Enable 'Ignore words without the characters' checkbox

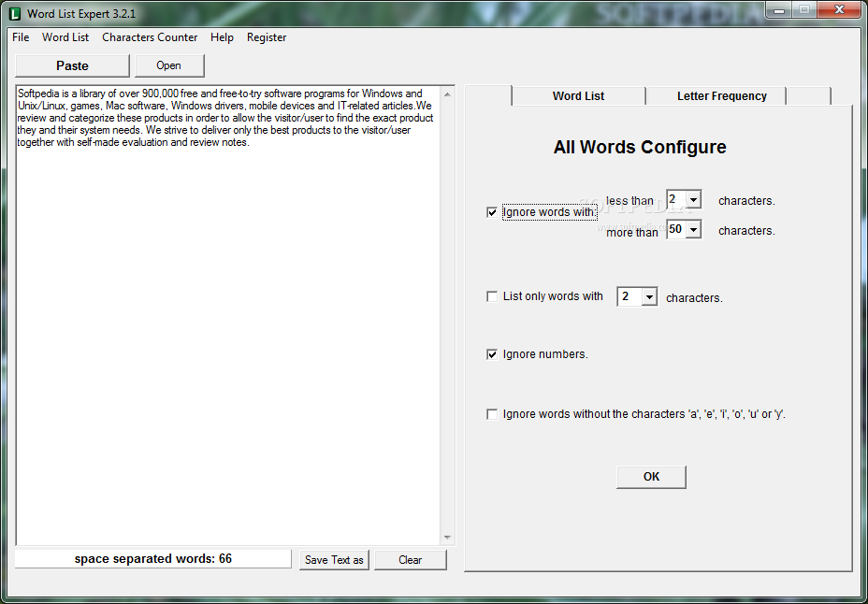pyautogui.click(x=492, y=414)
